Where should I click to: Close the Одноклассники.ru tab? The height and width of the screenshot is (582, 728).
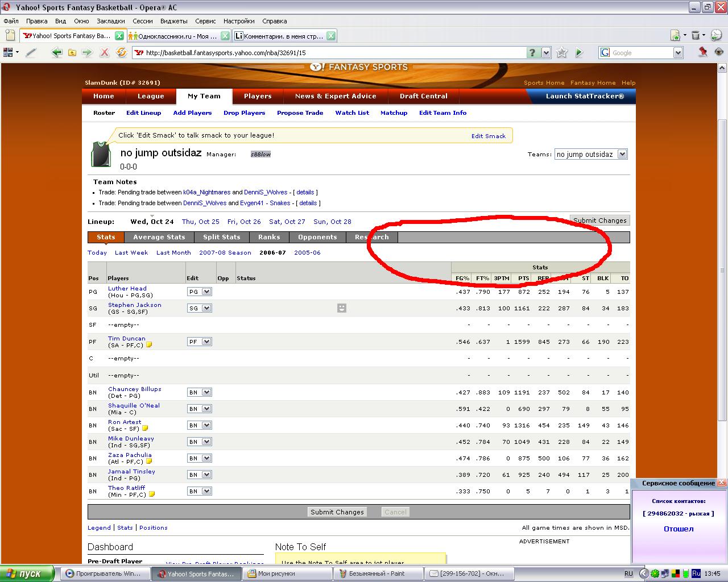pos(225,35)
